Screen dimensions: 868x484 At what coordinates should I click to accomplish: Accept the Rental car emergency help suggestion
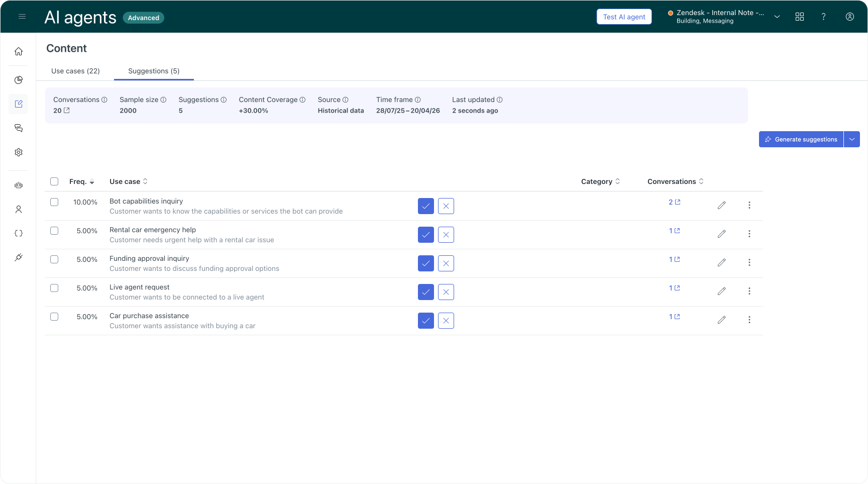coord(426,235)
